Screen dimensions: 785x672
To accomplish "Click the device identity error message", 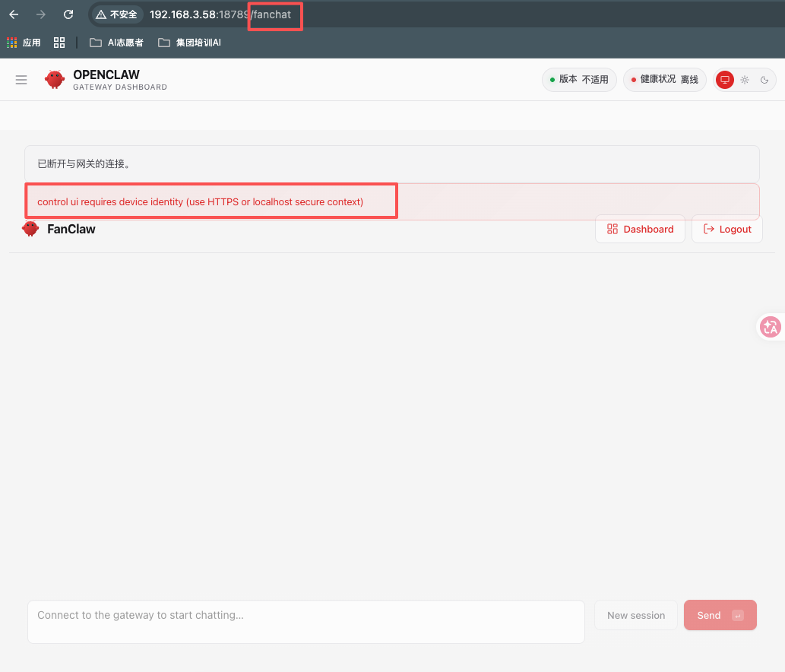I will [x=201, y=201].
